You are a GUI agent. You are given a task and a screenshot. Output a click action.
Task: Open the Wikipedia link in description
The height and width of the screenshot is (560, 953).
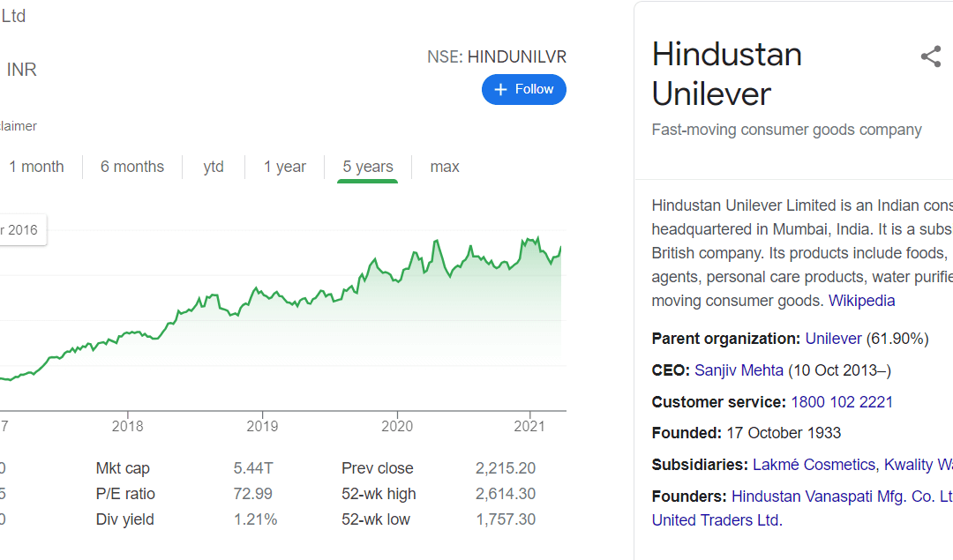click(x=862, y=301)
